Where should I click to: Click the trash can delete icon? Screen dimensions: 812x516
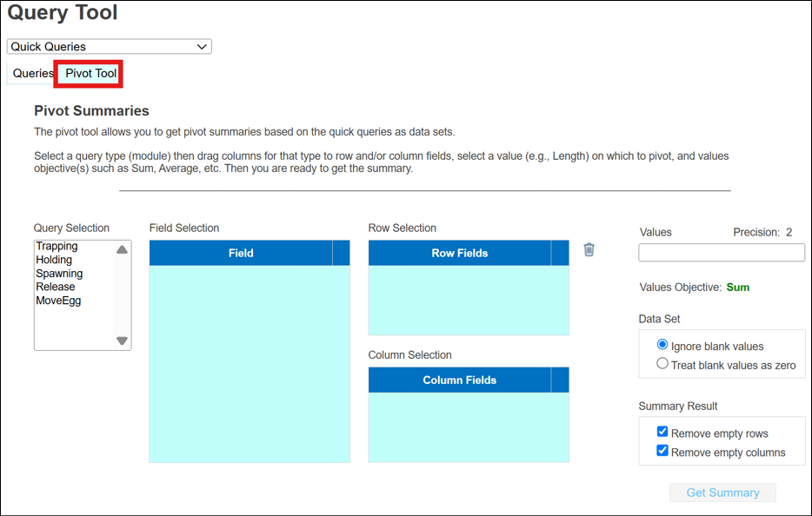click(x=589, y=250)
